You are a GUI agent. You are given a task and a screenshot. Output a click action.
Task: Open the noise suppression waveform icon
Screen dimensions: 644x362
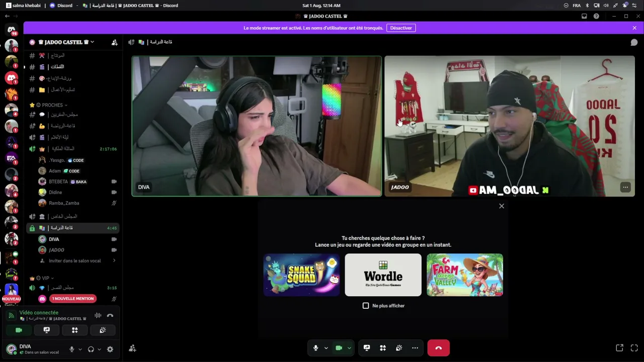point(98,316)
